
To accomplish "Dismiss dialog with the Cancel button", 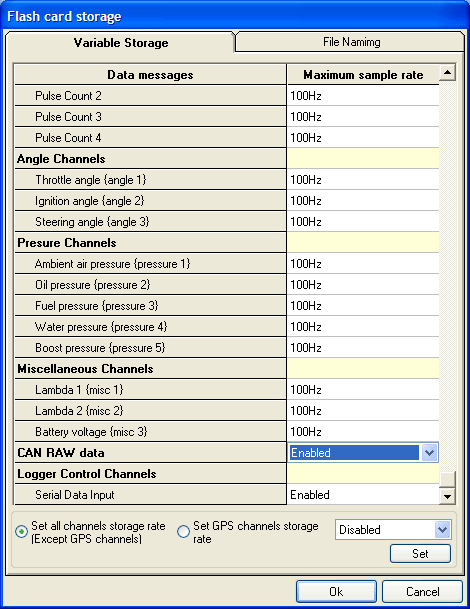I will click(x=423, y=592).
